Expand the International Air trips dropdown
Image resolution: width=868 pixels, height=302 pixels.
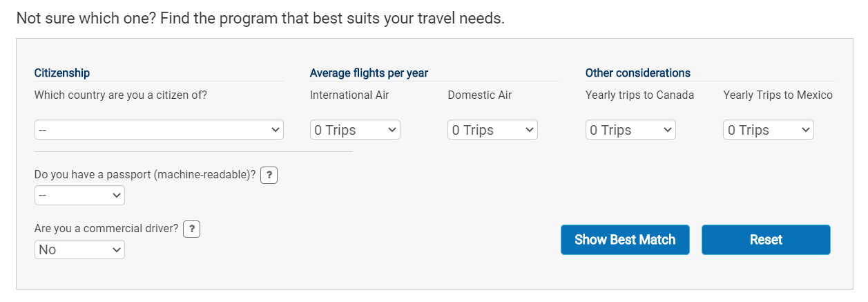click(355, 130)
